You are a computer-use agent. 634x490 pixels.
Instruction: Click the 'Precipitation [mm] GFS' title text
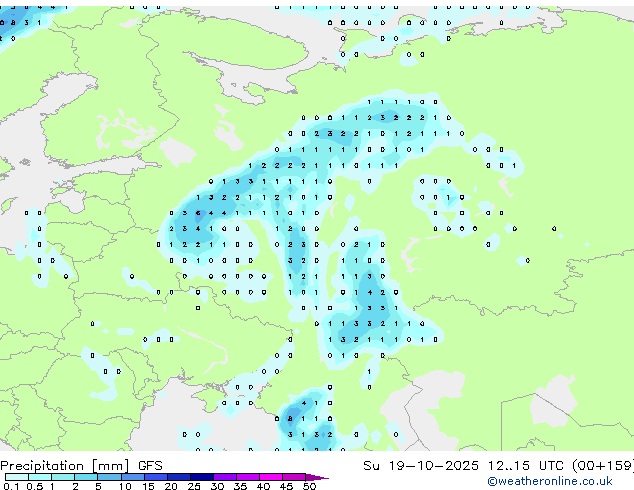[81, 466]
